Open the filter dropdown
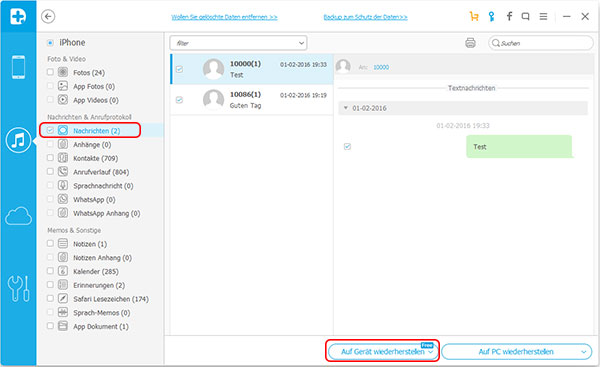 pyautogui.click(x=238, y=43)
